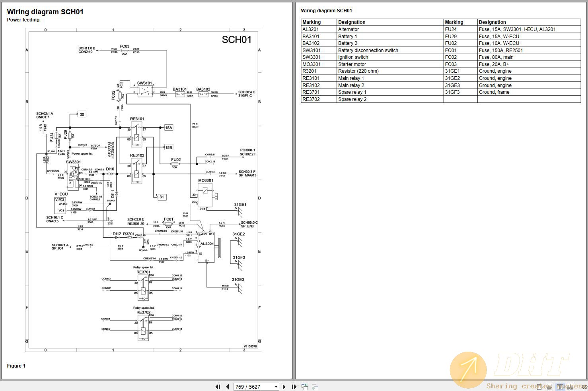
Task: Click the RE3701 spare relay label
Action: pos(143,272)
